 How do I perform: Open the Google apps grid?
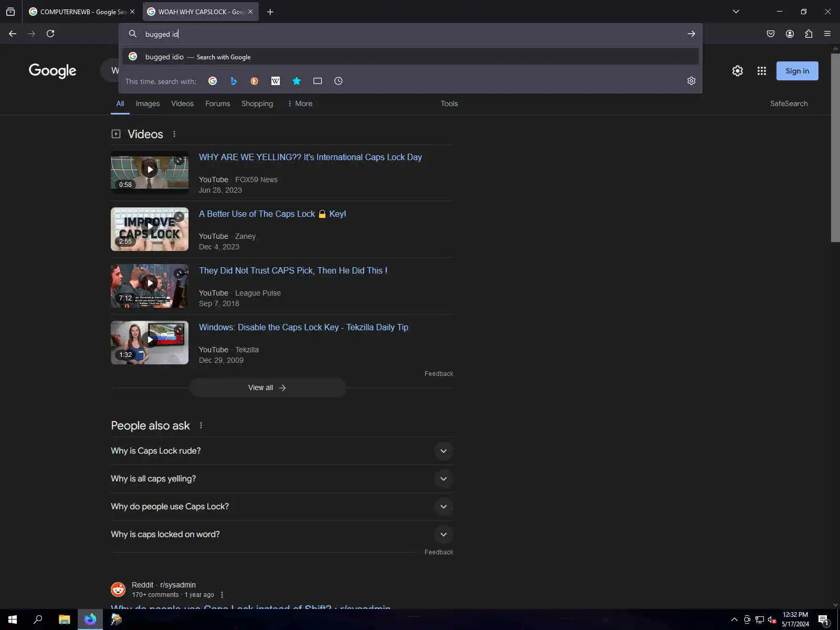click(762, 71)
